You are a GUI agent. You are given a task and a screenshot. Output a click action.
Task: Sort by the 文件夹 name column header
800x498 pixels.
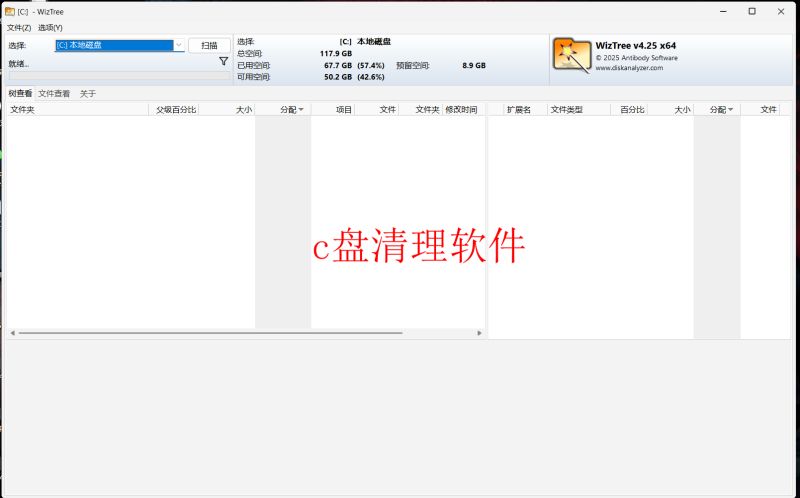tap(78, 110)
